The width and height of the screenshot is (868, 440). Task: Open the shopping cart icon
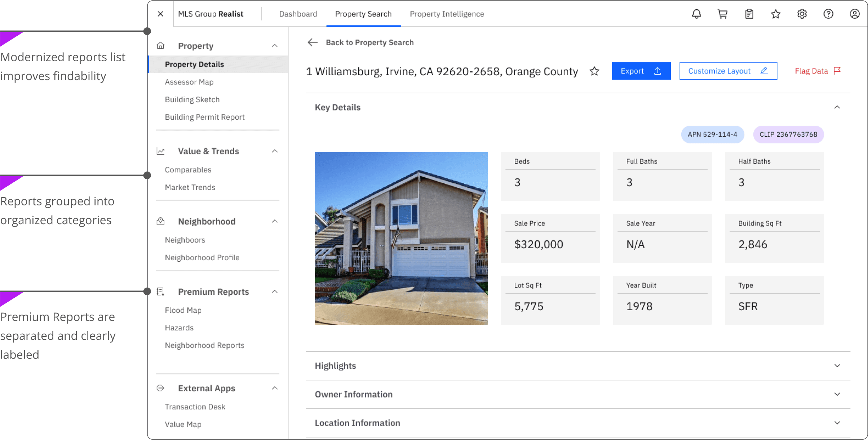722,14
